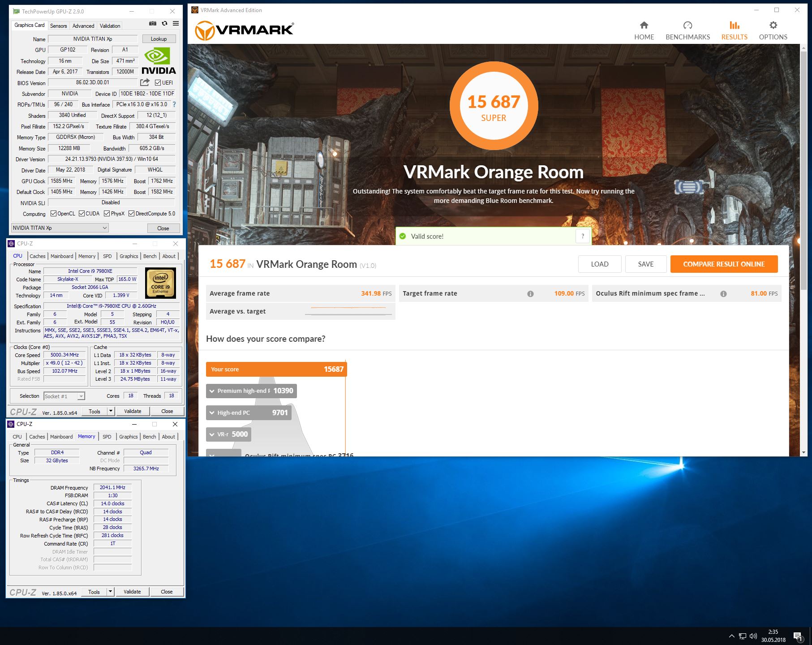
Task: Switch to GPU-Z Advanced tab
Action: pyautogui.click(x=83, y=26)
